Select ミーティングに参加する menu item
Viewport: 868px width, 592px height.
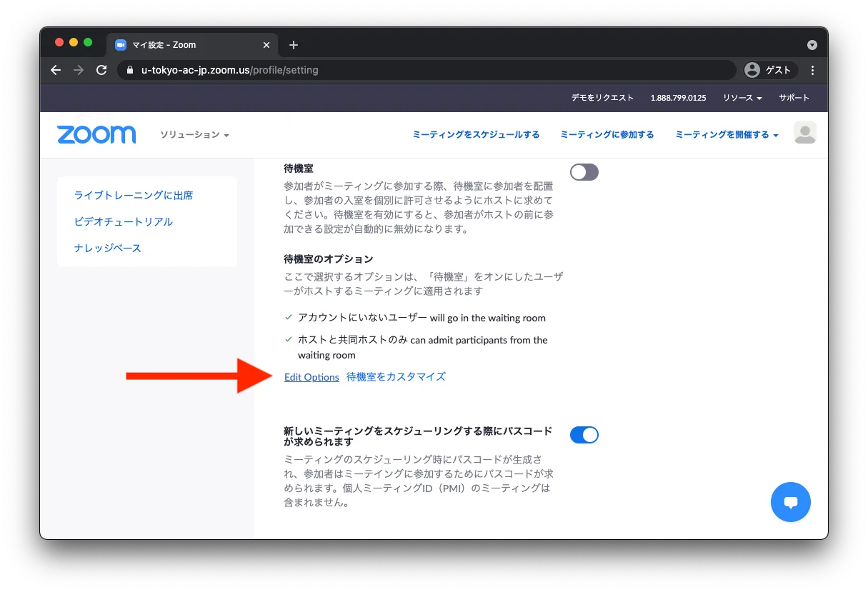point(607,134)
